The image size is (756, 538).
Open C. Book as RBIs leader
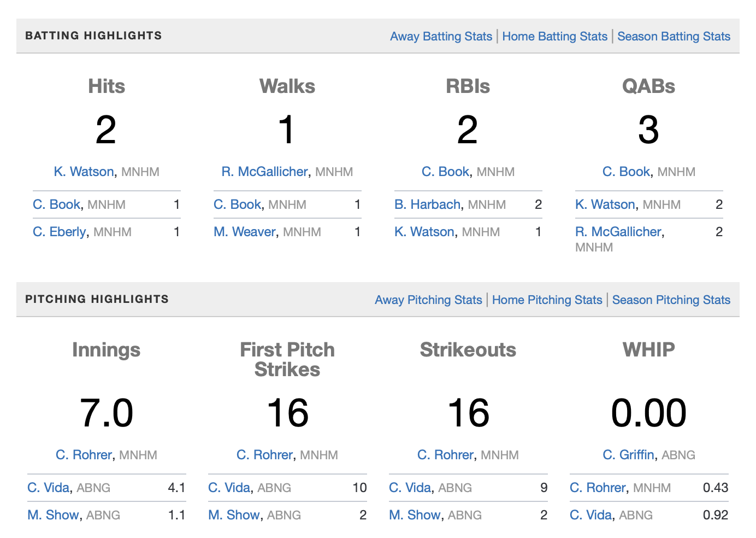pos(445,172)
